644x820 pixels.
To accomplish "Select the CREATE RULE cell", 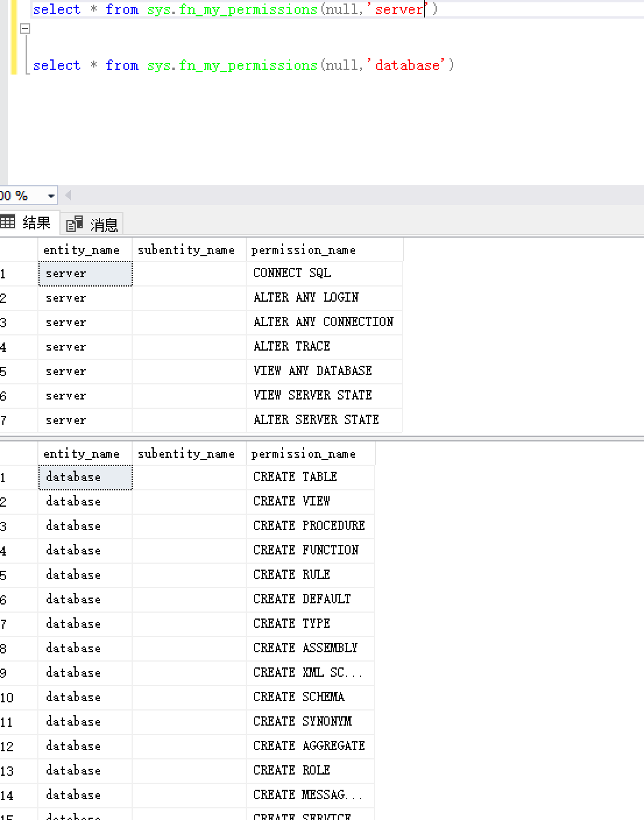I will click(310, 575).
